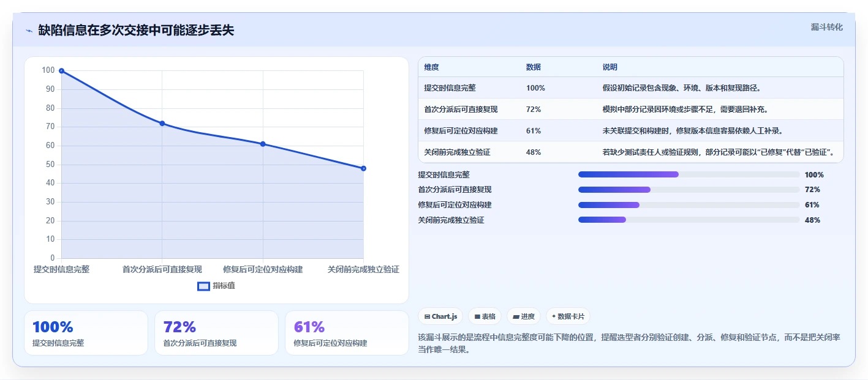Click the description starting with 模拟中部分记录

[685, 110]
